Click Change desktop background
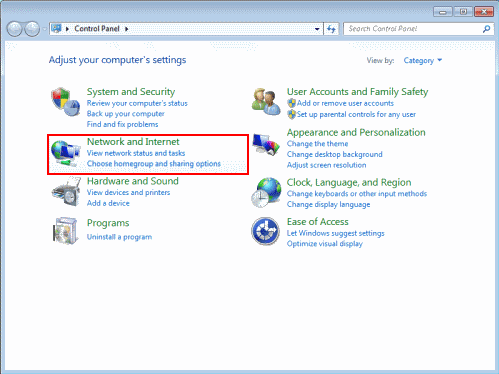Screen dimensions: 499x374 pyautogui.click(x=334, y=154)
